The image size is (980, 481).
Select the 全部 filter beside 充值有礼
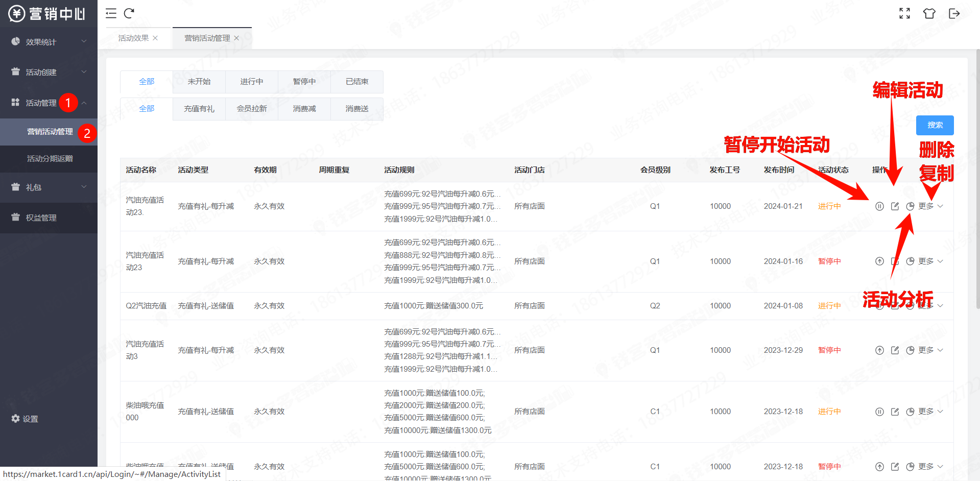[x=147, y=109]
